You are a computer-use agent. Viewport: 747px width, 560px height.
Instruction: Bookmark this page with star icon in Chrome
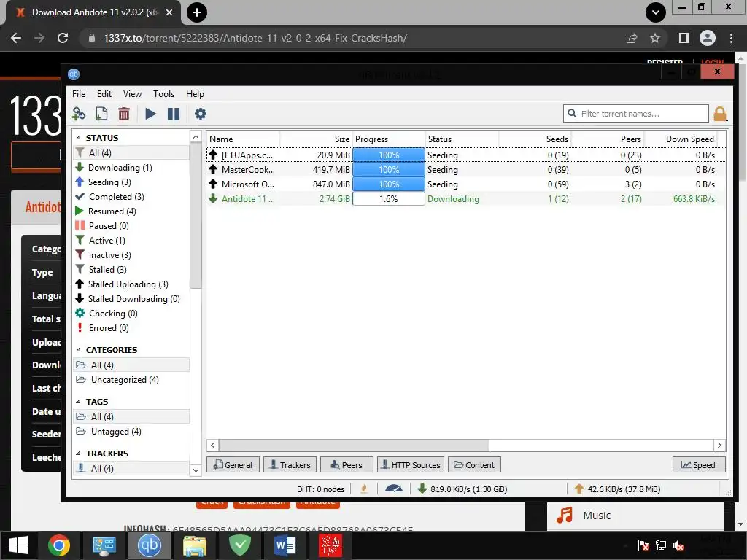pos(655,38)
